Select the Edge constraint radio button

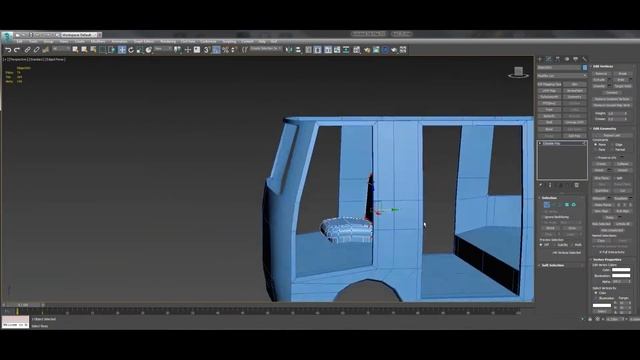613,144
